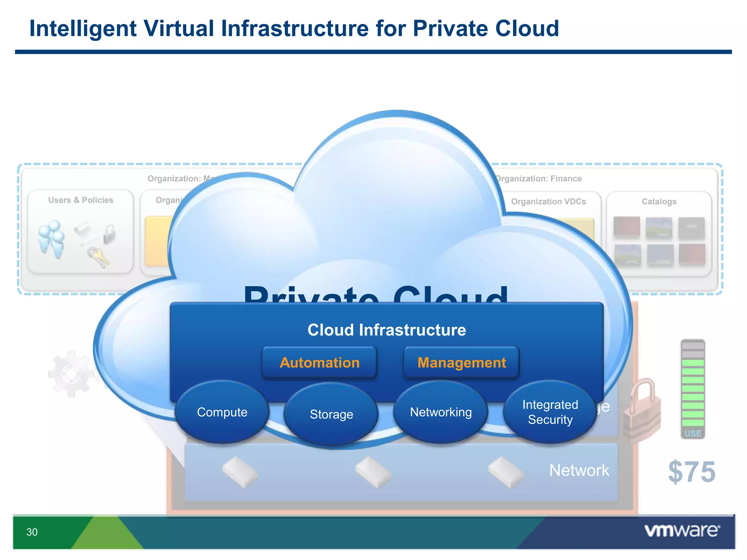Select the Storage oval
Image resolution: width=747 pixels, height=560 pixels.
331,414
